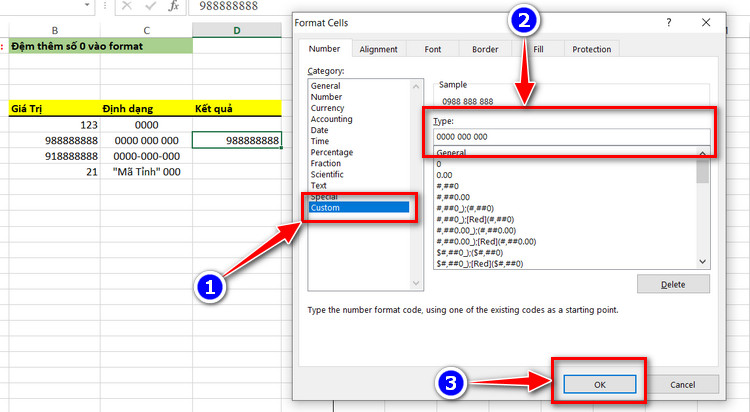This screenshot has height=412, width=750.
Task: Click the format list scrollbar thumb
Action: point(703,171)
